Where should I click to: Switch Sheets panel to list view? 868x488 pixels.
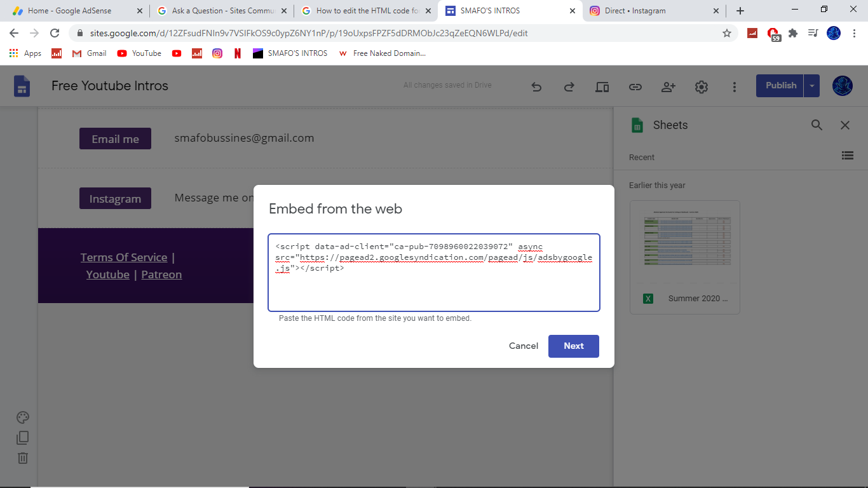[x=847, y=155]
